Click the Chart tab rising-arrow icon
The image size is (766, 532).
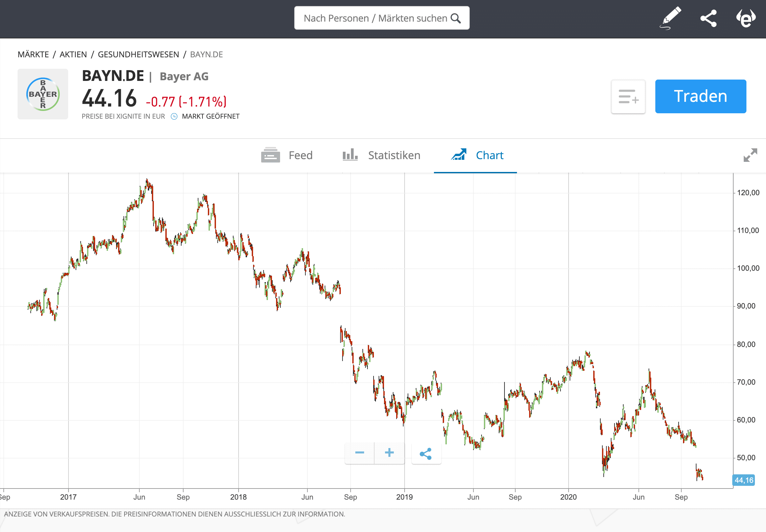tap(459, 154)
